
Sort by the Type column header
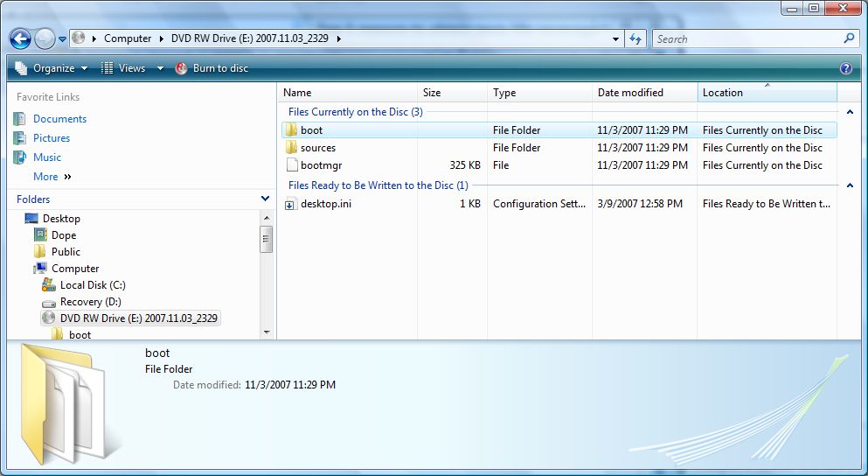tap(539, 93)
